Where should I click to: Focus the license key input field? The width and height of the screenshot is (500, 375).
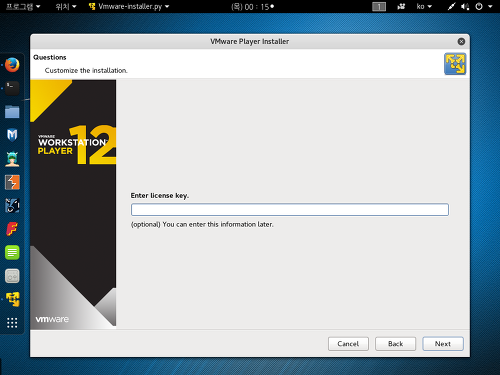click(x=290, y=210)
